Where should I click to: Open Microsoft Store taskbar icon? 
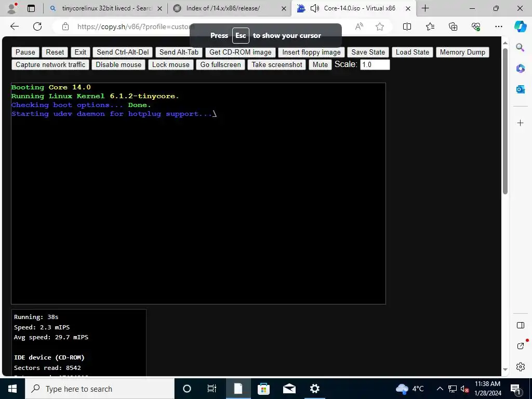click(x=263, y=389)
